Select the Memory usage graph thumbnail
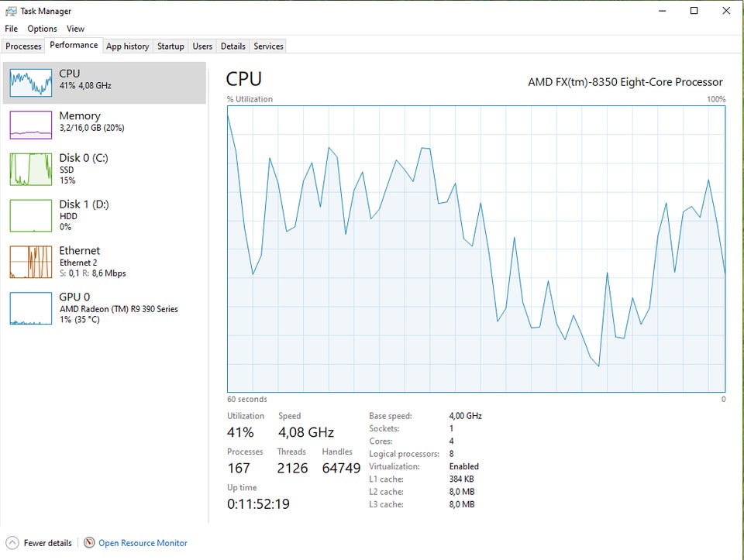Image resolution: width=744 pixels, height=560 pixels. (31, 125)
